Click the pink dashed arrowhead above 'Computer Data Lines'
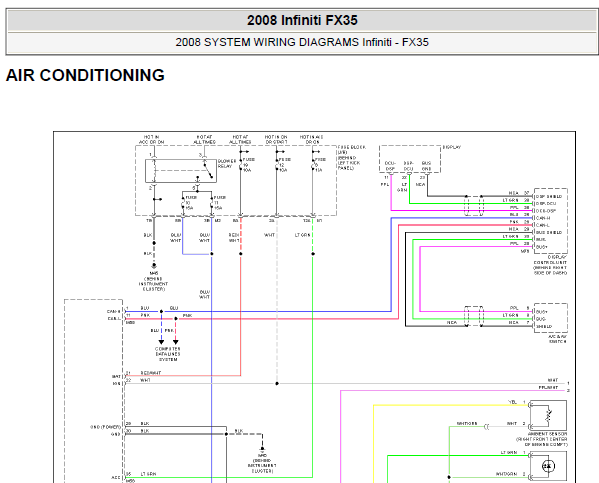The width and height of the screenshot is (599, 483). coord(176,342)
